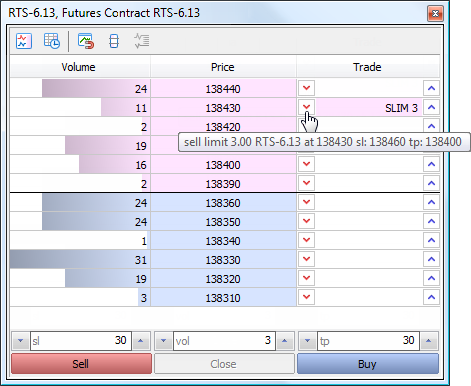Click price cell 138340

223,241
